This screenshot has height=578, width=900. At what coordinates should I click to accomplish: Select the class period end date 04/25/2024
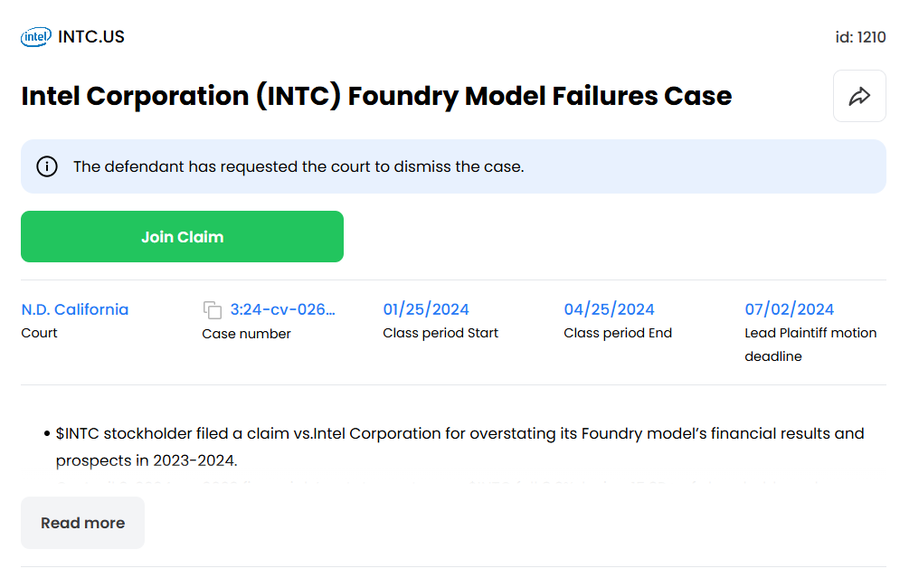coord(609,309)
